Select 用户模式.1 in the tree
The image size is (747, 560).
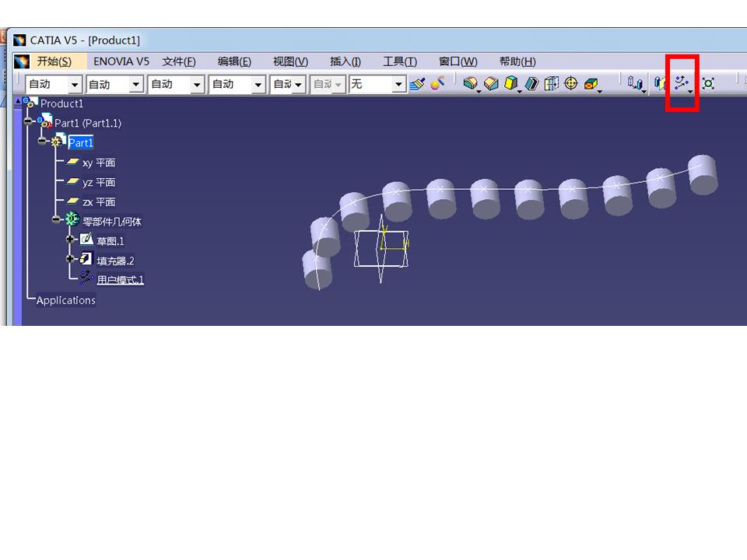pyautogui.click(x=120, y=280)
